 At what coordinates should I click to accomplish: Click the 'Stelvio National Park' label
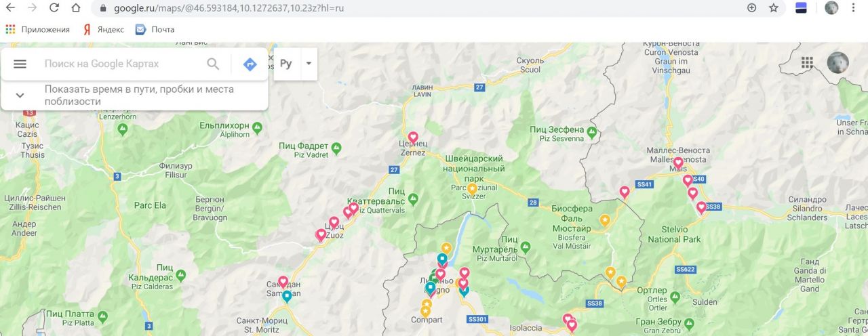674,234
